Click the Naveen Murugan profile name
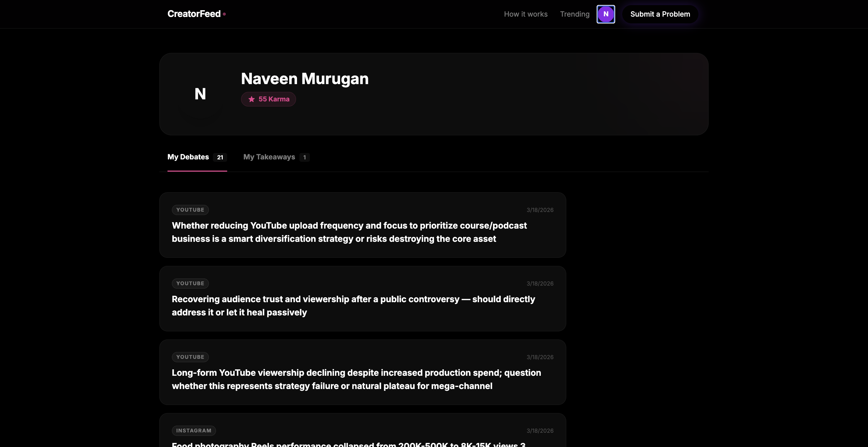The width and height of the screenshot is (868, 447). point(304,79)
